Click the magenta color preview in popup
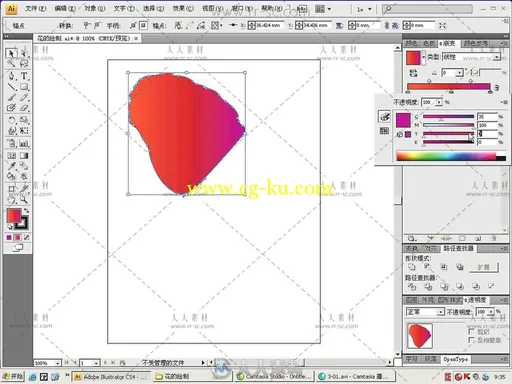512x384 pixels. (x=403, y=120)
